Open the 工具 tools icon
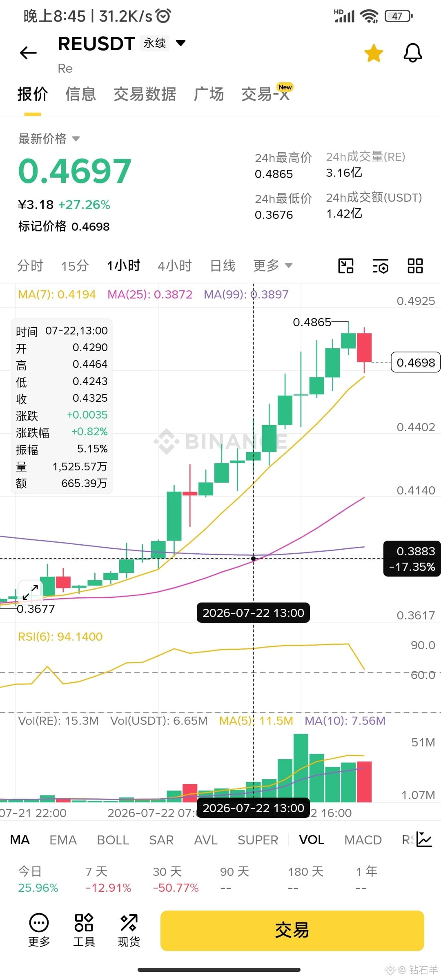The height and width of the screenshot is (980, 441). (84, 930)
